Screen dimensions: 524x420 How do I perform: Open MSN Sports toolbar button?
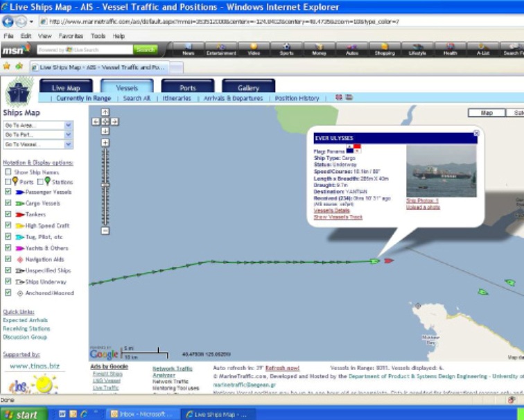point(286,49)
